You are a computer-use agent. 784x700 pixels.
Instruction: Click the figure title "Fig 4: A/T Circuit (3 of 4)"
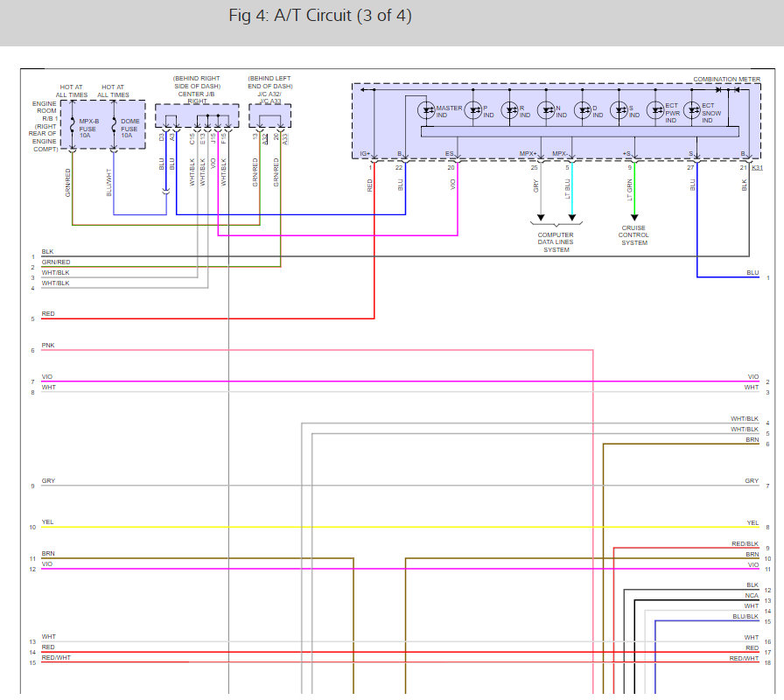[x=320, y=16]
